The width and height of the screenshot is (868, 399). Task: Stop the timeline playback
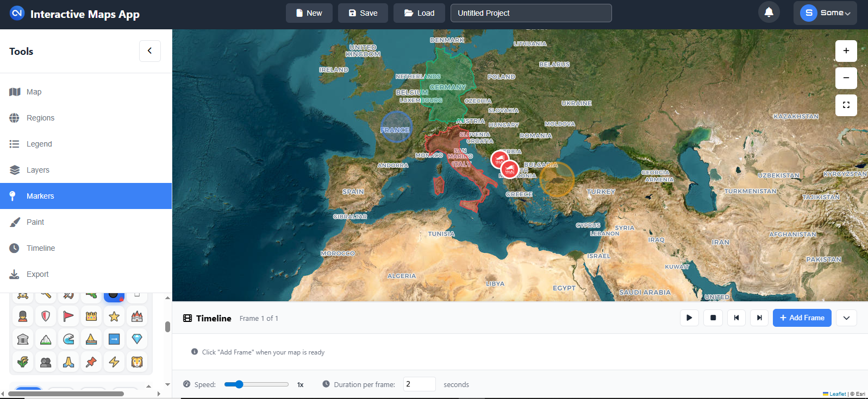(x=713, y=318)
